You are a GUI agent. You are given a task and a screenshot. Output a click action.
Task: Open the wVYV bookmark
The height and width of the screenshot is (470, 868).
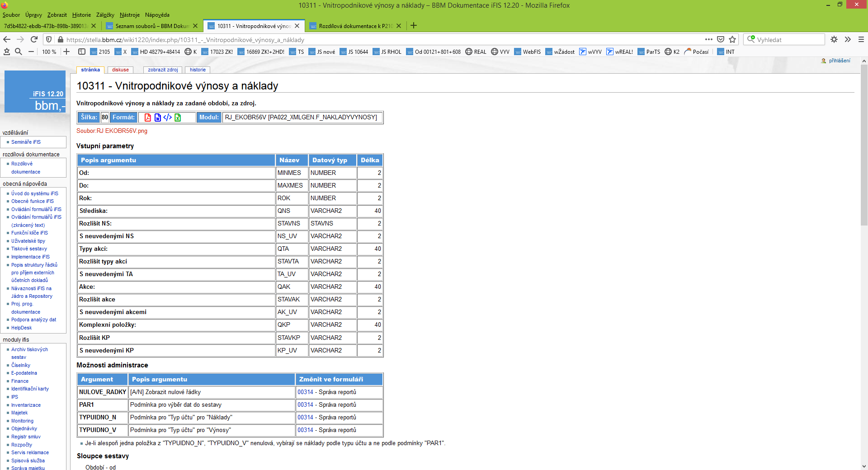point(590,52)
